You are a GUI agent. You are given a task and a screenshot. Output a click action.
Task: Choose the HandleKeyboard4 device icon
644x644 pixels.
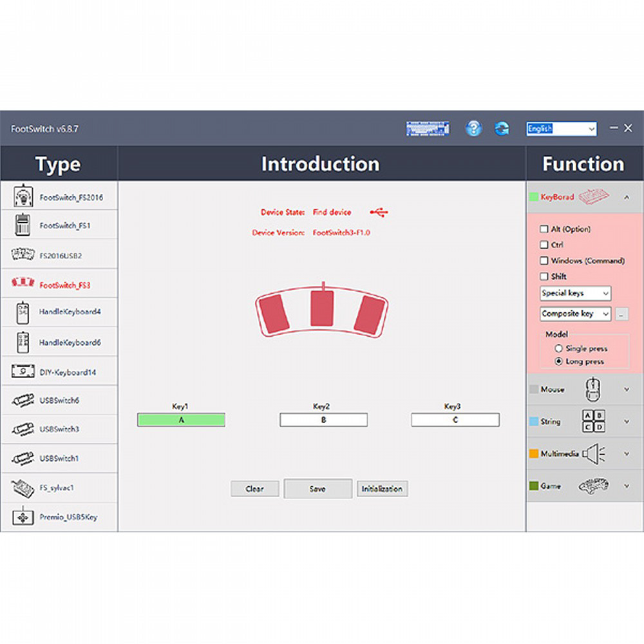21,312
